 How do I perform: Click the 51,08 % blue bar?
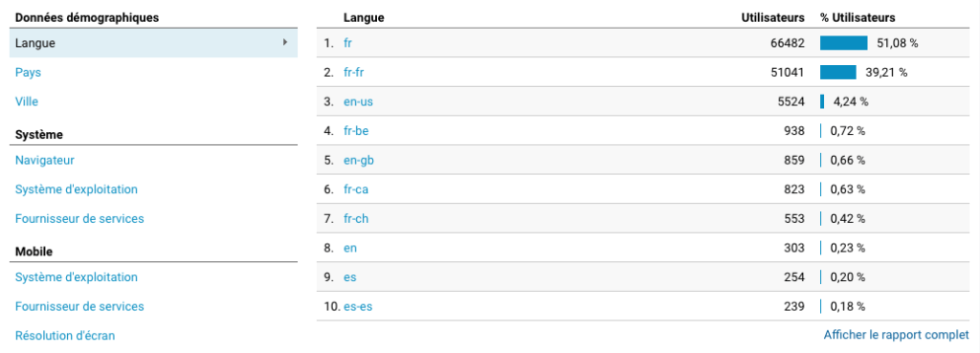click(844, 43)
